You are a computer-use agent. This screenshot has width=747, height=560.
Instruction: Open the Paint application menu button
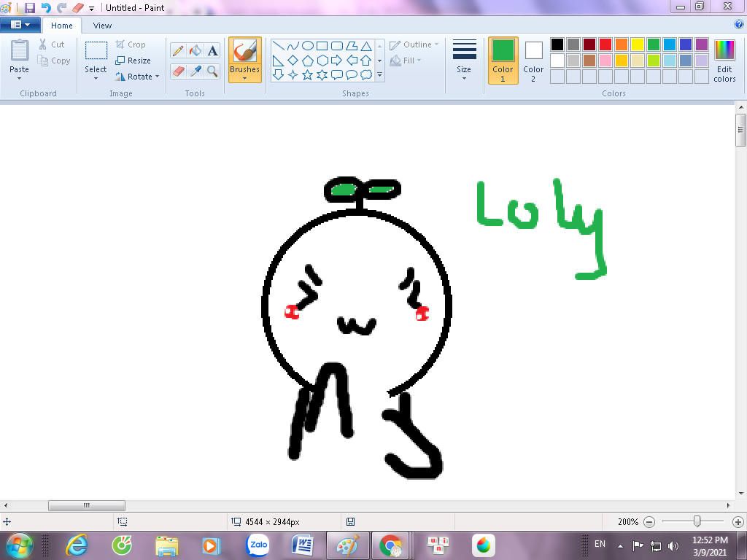click(x=20, y=25)
